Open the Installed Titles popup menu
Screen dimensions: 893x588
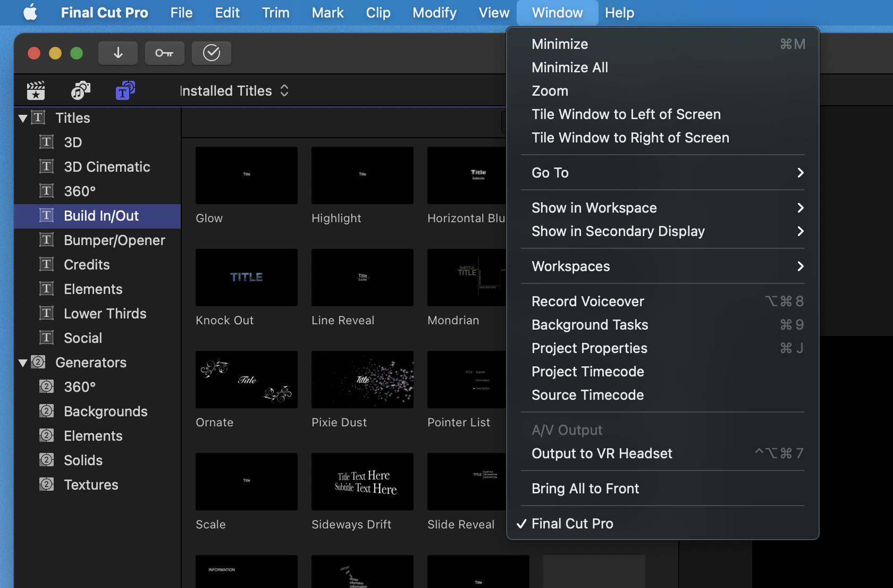tap(234, 91)
